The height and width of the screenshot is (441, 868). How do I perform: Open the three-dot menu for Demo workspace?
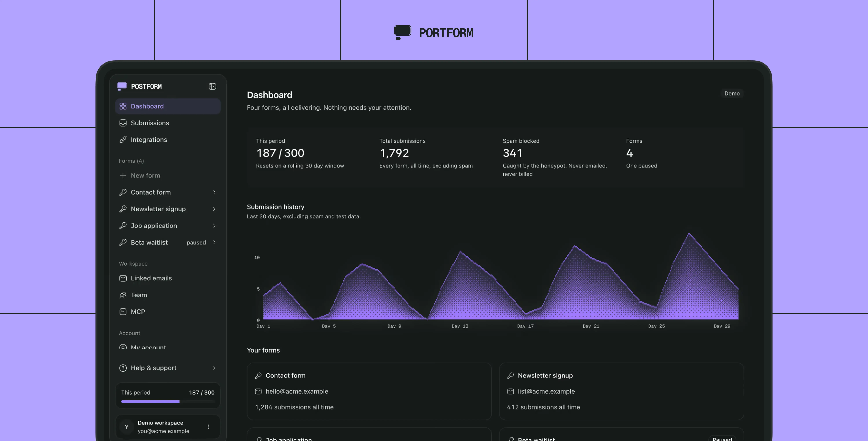point(208,427)
